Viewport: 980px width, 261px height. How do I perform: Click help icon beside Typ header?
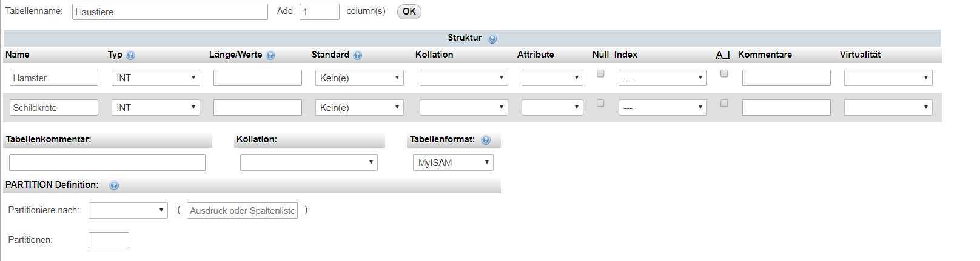pos(130,55)
